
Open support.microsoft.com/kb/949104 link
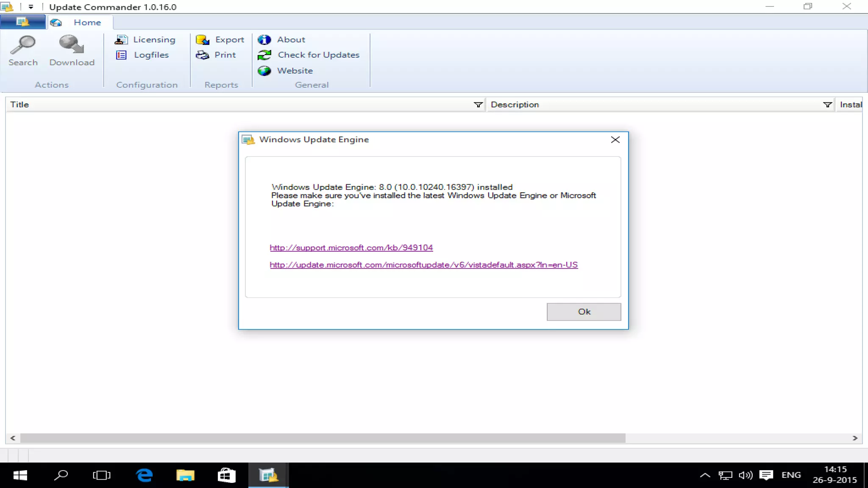pyautogui.click(x=351, y=248)
